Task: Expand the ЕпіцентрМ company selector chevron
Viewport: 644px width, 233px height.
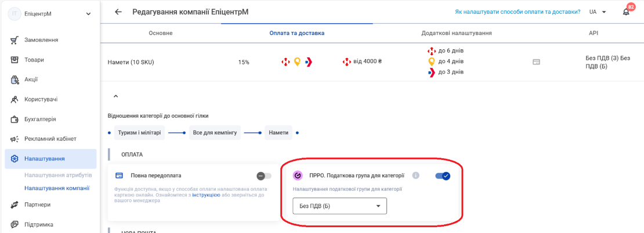Action: tap(89, 14)
